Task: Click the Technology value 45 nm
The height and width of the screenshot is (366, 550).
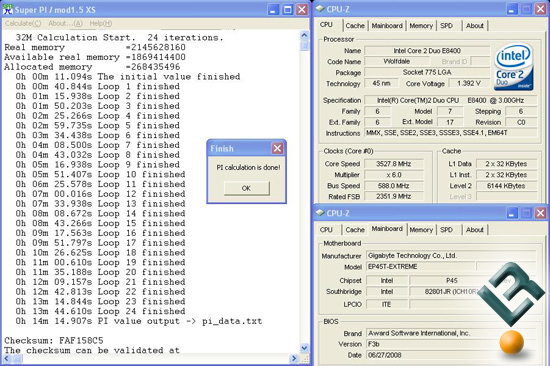Action: [381, 83]
